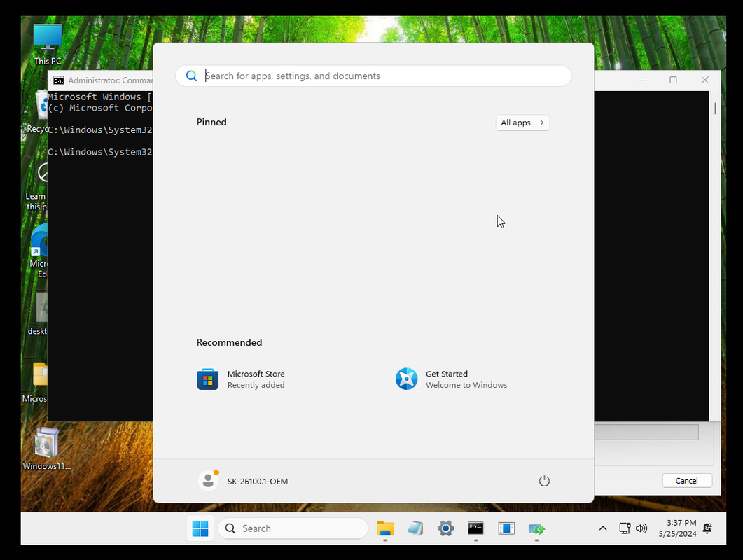Image resolution: width=743 pixels, height=560 pixels.
Task: Open the Get Started app icon
Action: pyautogui.click(x=407, y=379)
